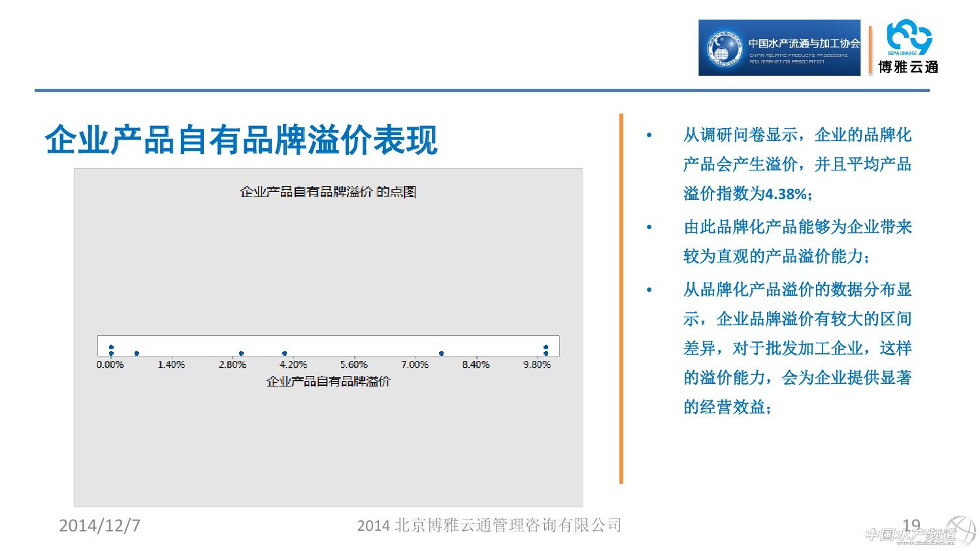Click the footer date 2014/12/7

99,526
